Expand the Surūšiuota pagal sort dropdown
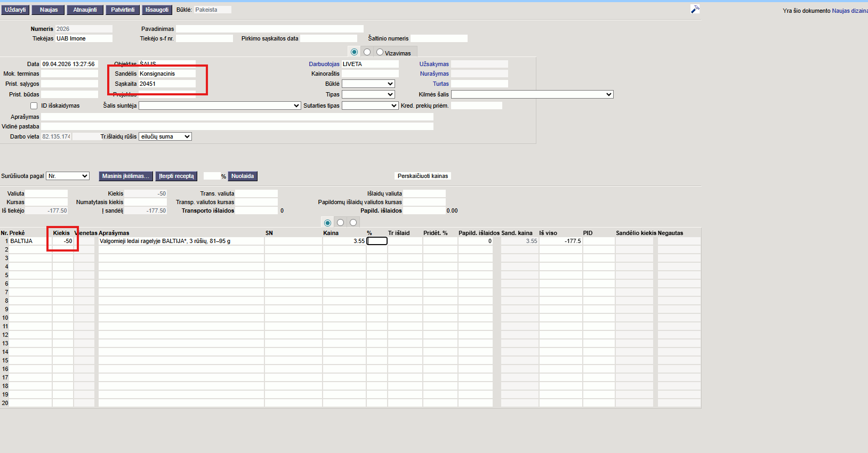The image size is (868, 453). (x=68, y=176)
